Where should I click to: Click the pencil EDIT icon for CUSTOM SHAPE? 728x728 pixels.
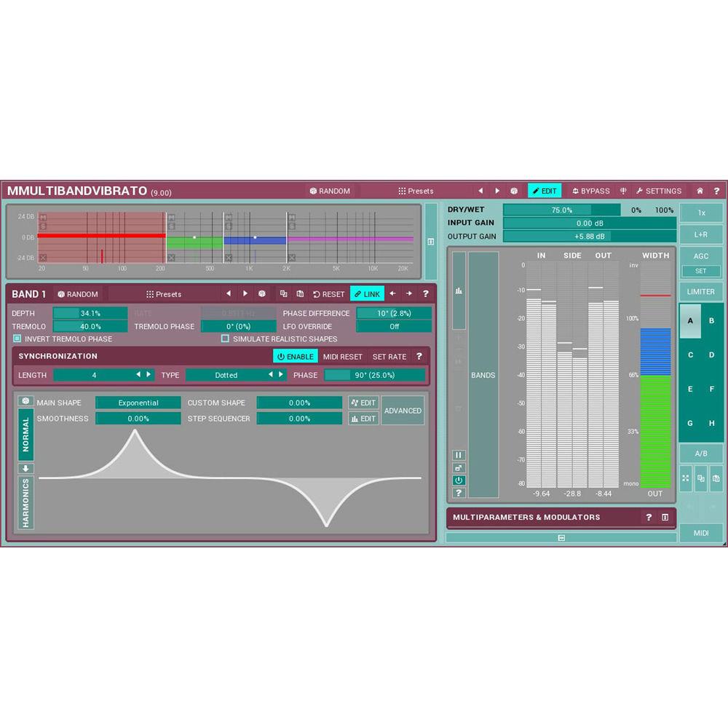click(x=363, y=402)
